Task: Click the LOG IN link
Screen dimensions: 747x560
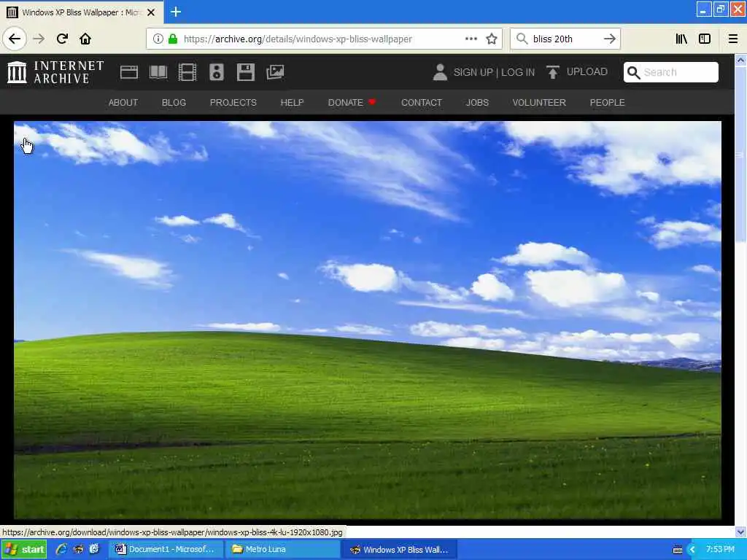Action: point(518,72)
